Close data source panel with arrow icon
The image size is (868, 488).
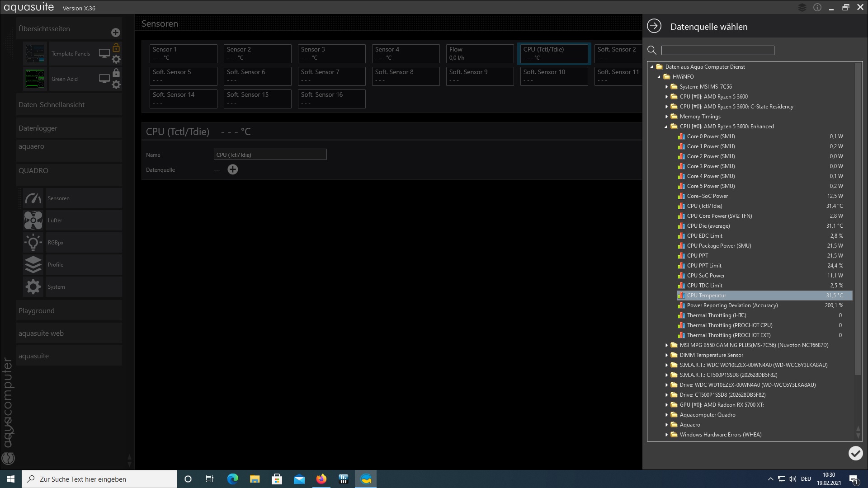point(654,26)
